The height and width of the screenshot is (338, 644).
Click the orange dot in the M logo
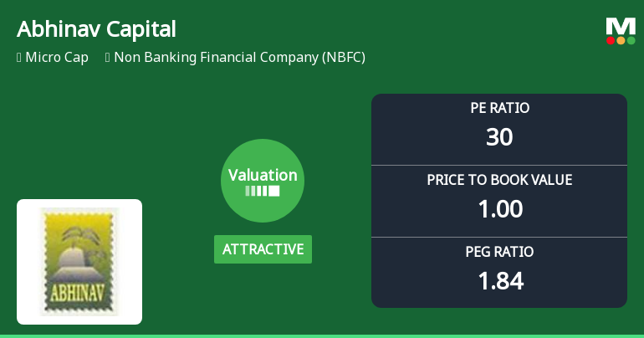[621, 41]
